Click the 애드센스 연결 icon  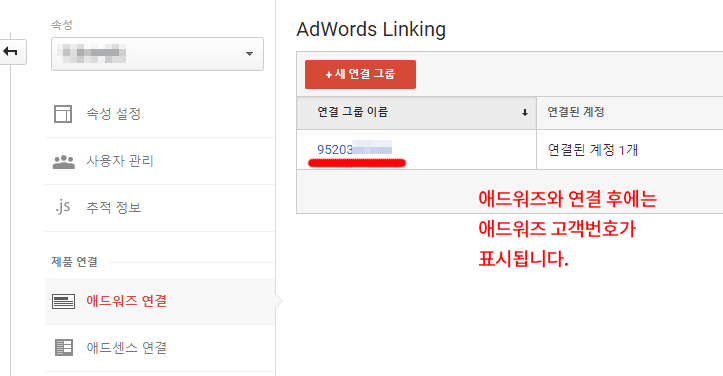point(64,347)
